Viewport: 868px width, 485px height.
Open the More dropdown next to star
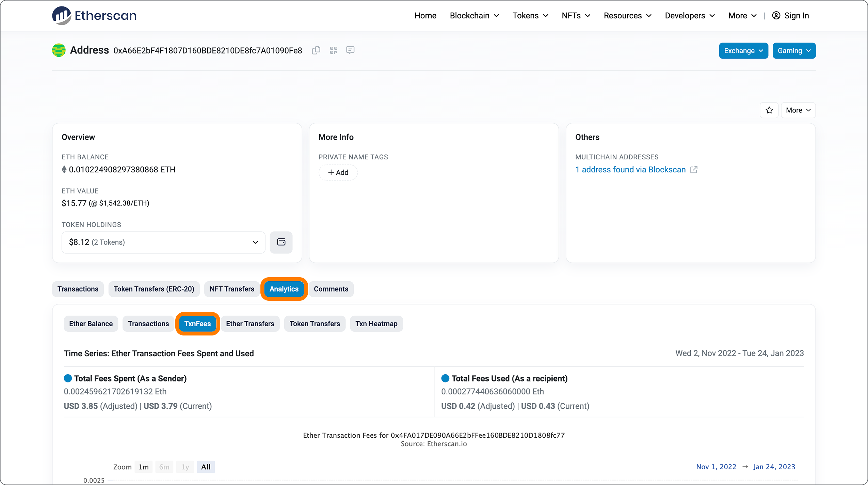pos(798,110)
